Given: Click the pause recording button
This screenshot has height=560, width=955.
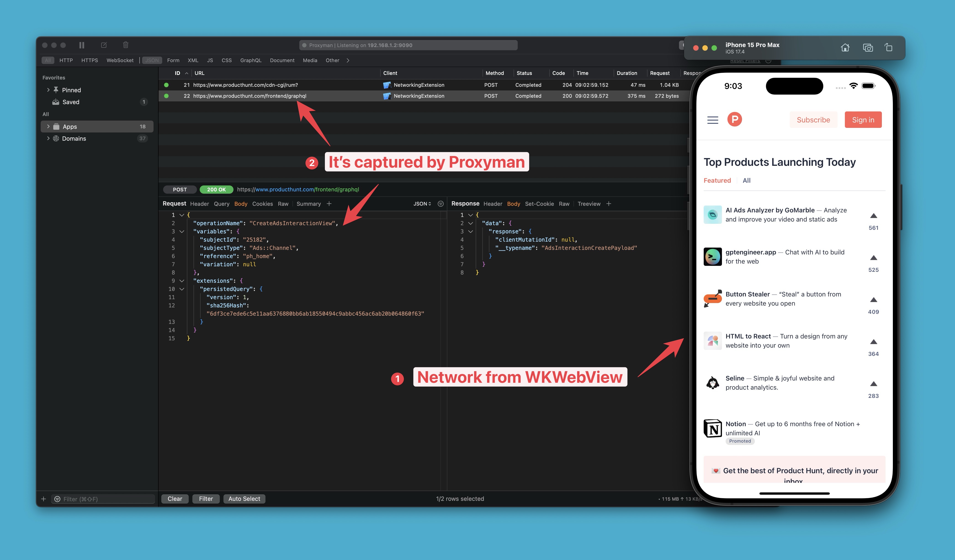Looking at the screenshot, I should pyautogui.click(x=81, y=45).
